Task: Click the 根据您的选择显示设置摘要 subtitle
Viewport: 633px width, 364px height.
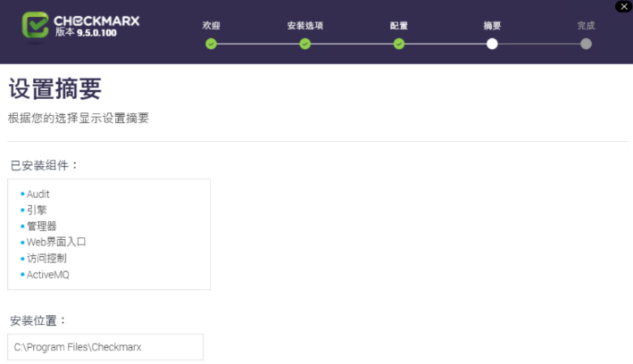Action: click(x=79, y=119)
